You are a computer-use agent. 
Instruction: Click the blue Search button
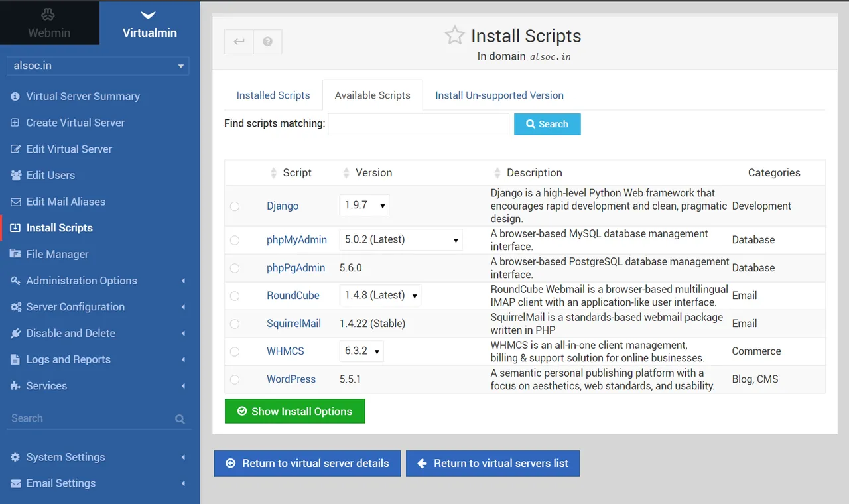click(x=547, y=124)
